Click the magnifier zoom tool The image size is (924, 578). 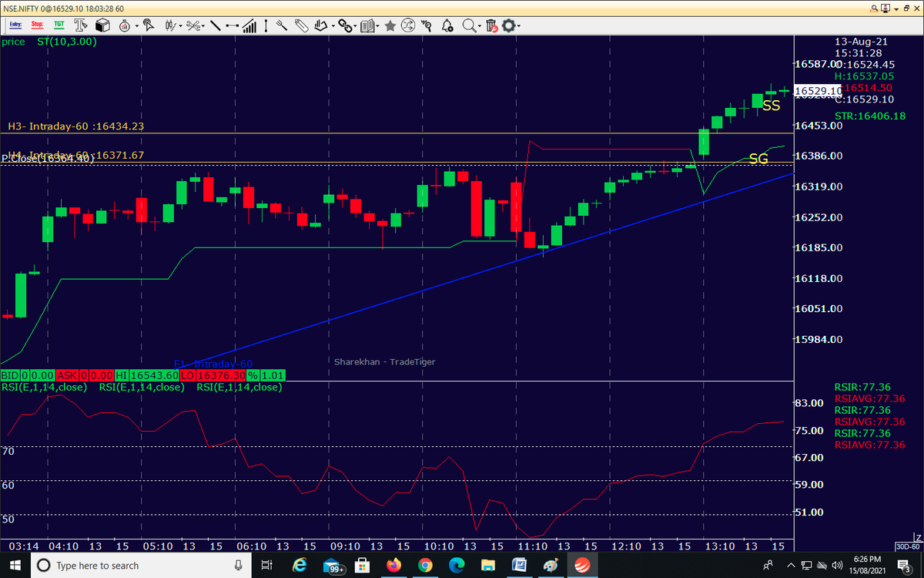(469, 25)
